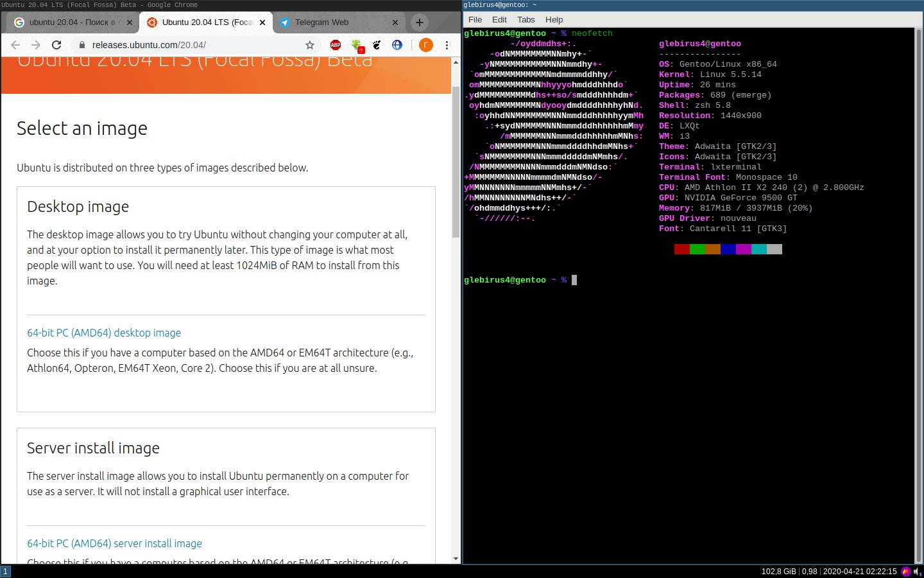
Task: Click the terminal's vertical scrollbar
Action: [919, 295]
